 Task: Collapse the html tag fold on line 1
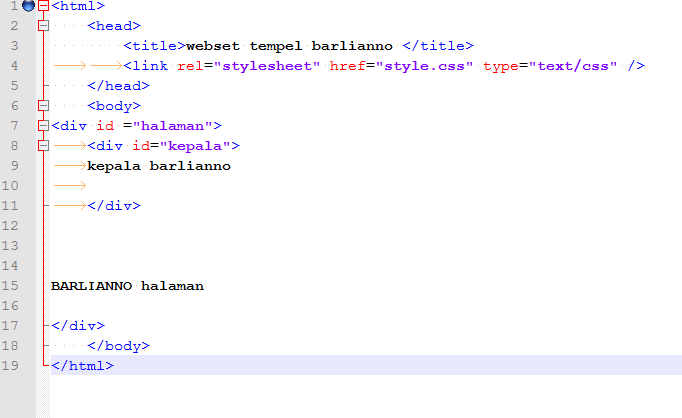[x=43, y=6]
